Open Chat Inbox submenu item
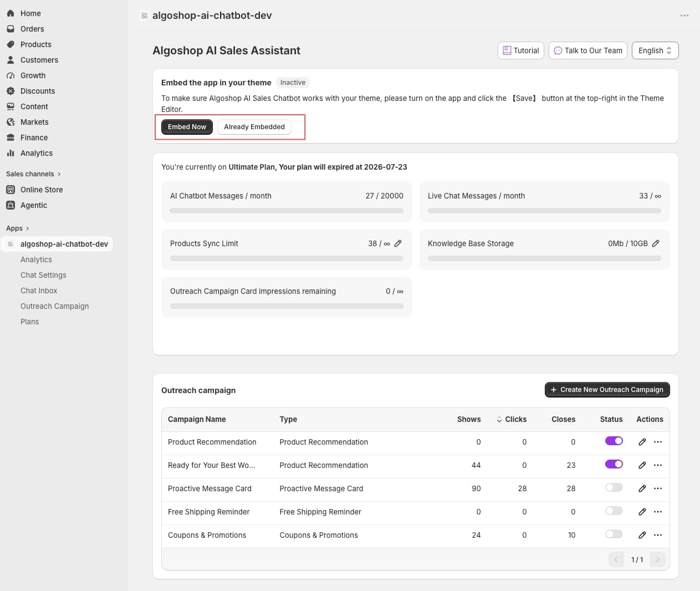This screenshot has height=591, width=700. [39, 291]
